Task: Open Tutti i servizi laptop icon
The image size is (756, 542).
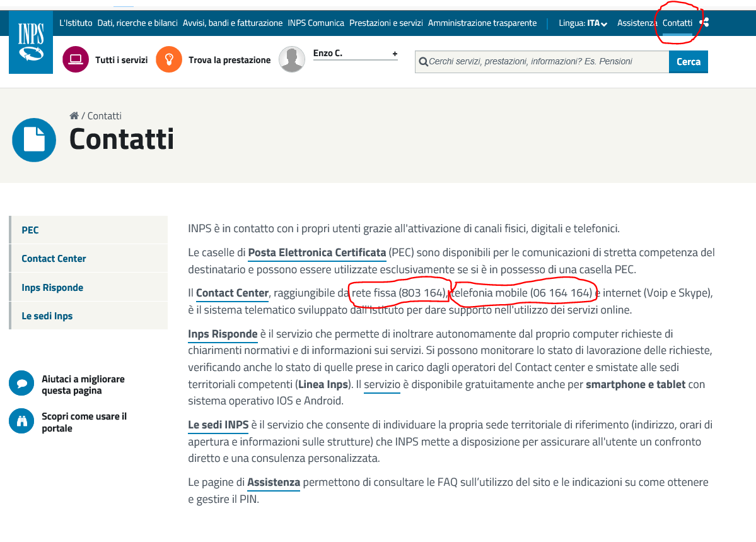Action: (76, 60)
